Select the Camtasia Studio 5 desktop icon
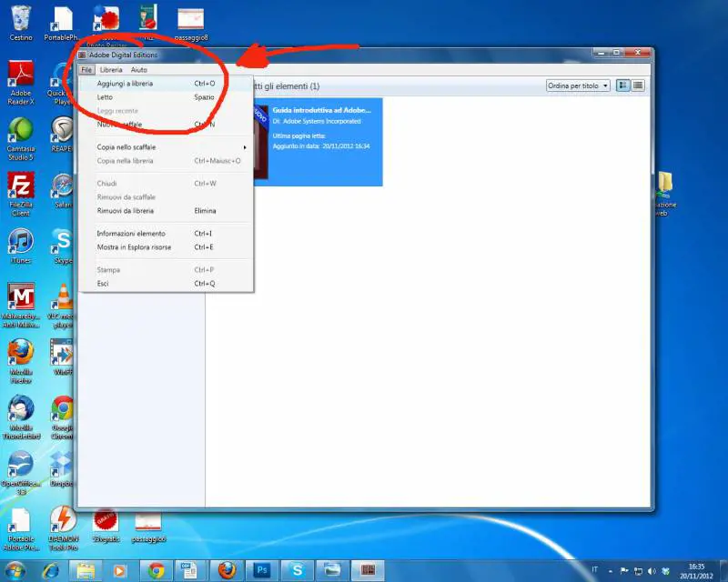The width and height of the screenshot is (728, 582). pyautogui.click(x=20, y=138)
